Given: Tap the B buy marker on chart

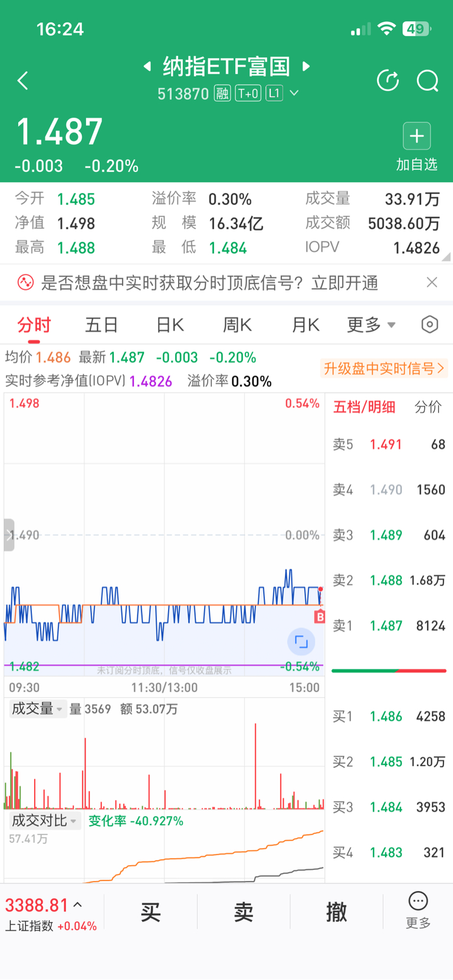Looking at the screenshot, I should [x=320, y=616].
